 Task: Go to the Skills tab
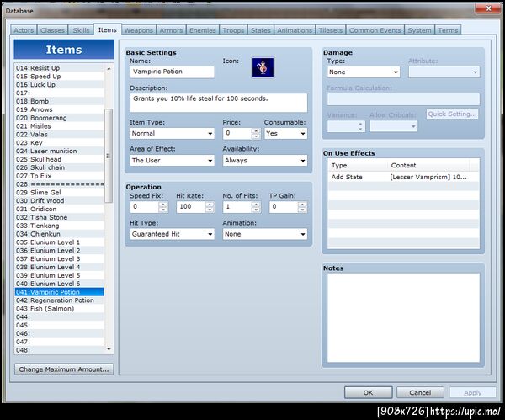click(81, 30)
